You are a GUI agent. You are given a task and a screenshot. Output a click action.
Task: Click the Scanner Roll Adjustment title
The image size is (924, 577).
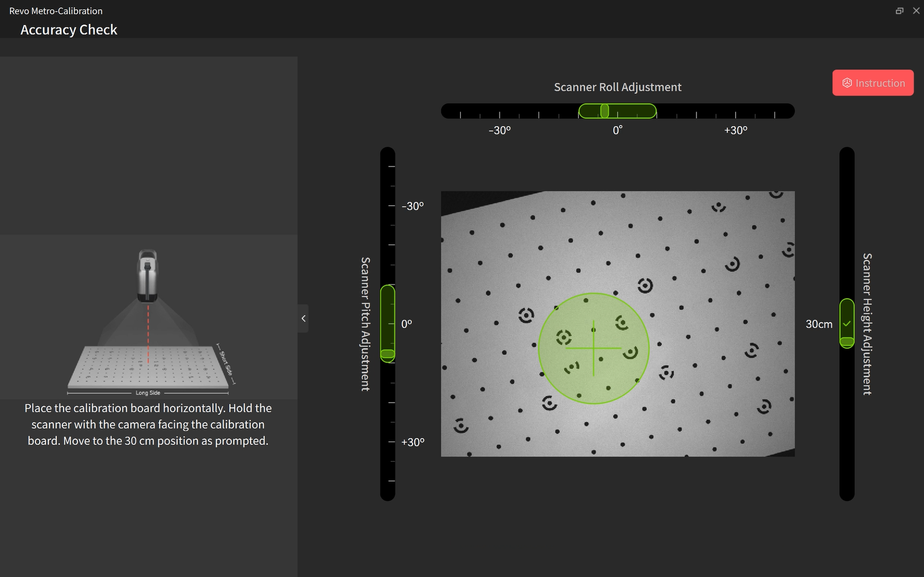click(617, 87)
